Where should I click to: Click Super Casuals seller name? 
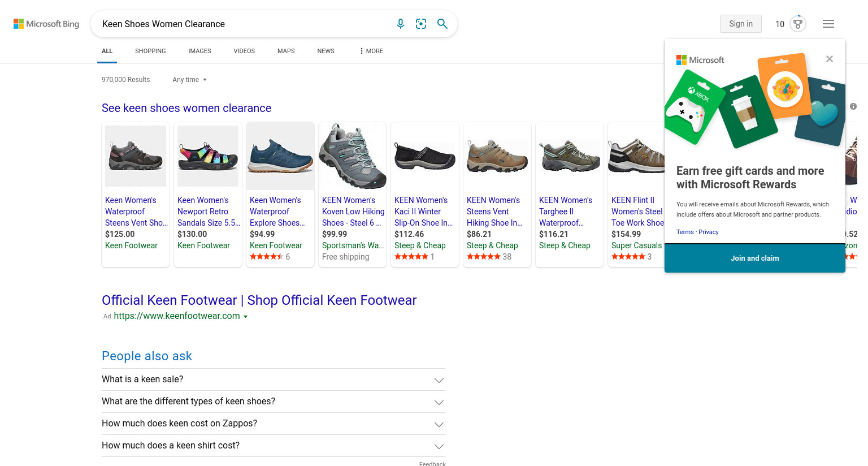pyautogui.click(x=636, y=245)
